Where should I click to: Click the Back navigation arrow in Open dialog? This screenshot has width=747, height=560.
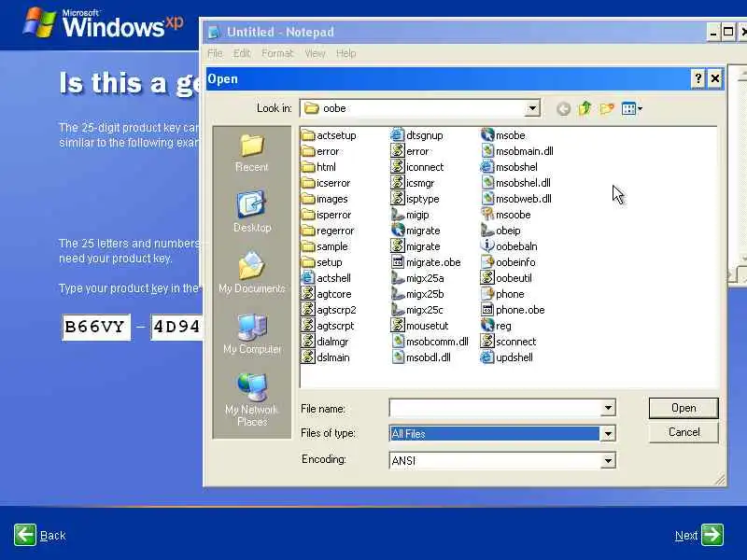pyautogui.click(x=563, y=109)
